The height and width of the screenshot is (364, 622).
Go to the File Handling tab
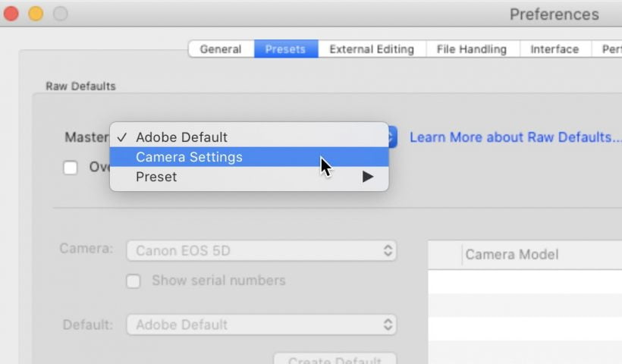pos(471,49)
